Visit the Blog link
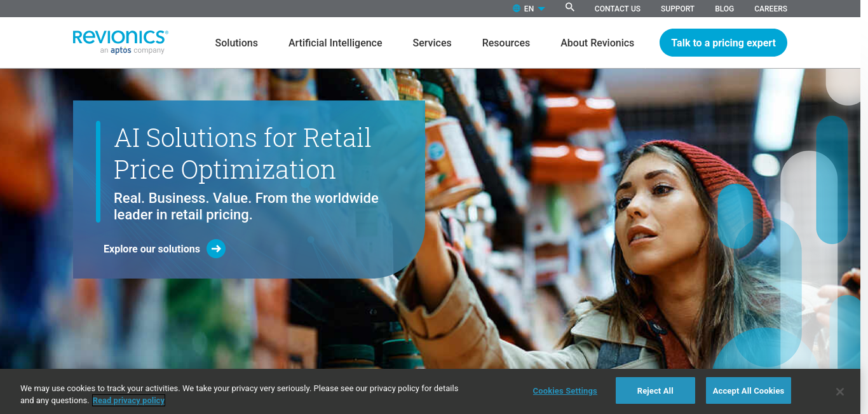This screenshot has width=868, height=414. click(724, 9)
